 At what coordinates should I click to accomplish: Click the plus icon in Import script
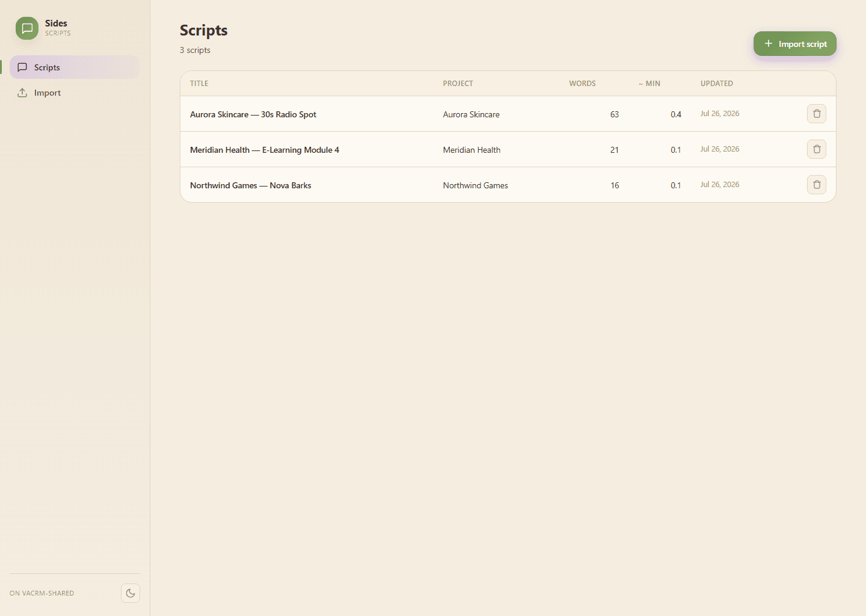pyautogui.click(x=768, y=44)
